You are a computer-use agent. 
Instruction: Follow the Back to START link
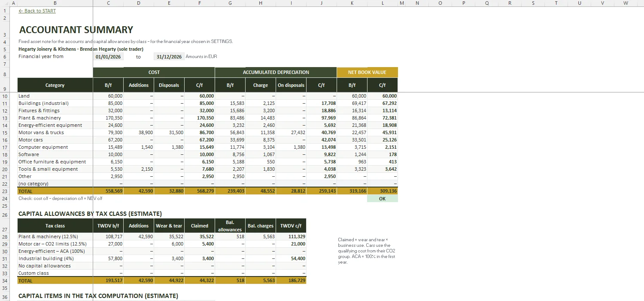37,11
